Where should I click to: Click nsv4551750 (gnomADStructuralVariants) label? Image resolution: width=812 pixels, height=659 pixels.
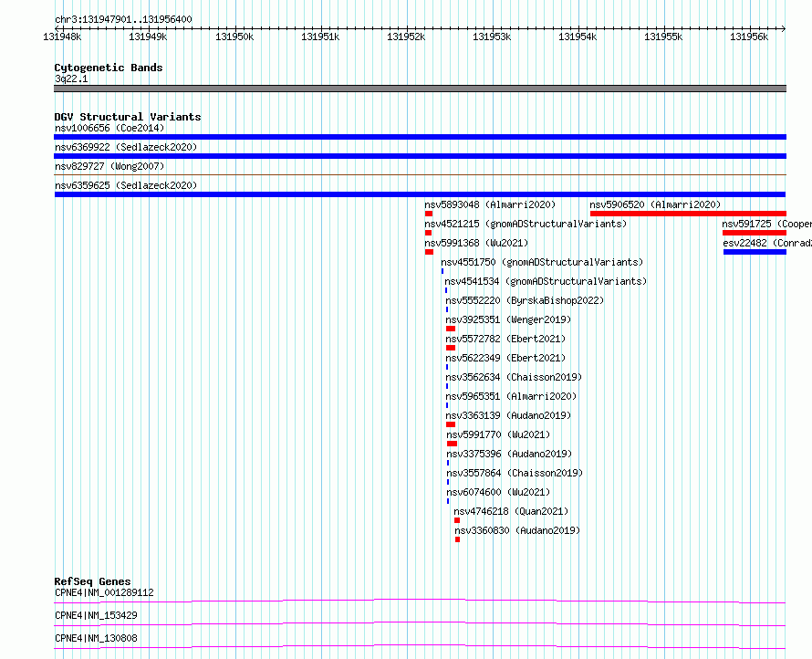[x=542, y=262]
